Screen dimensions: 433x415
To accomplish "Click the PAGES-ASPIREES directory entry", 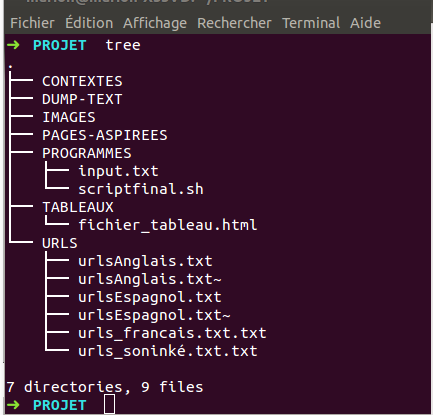I will 105,135.
